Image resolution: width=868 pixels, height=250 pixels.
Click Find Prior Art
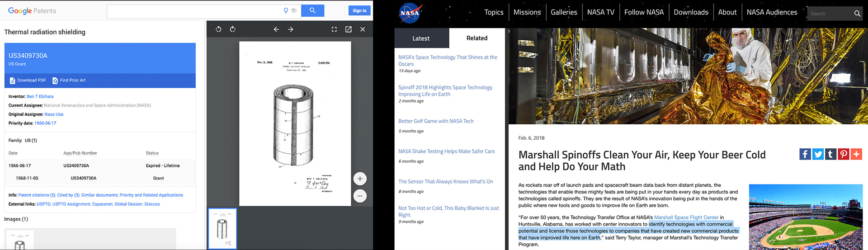tap(69, 80)
